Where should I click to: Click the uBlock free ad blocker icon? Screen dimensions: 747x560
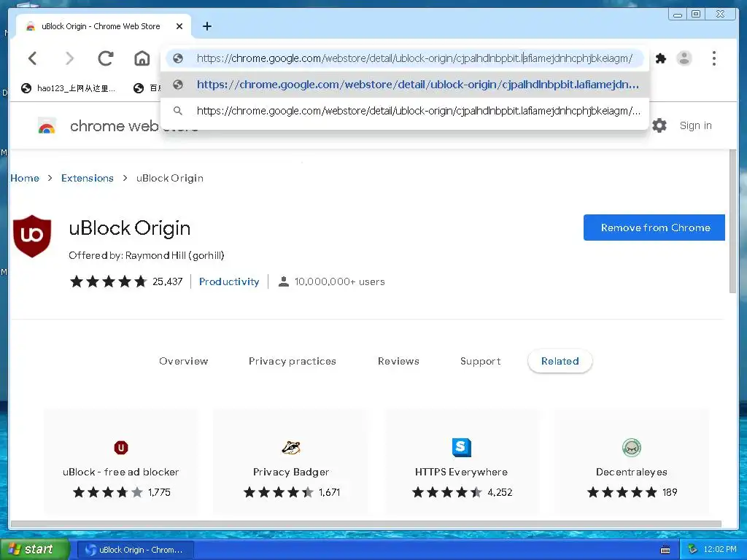click(x=121, y=448)
